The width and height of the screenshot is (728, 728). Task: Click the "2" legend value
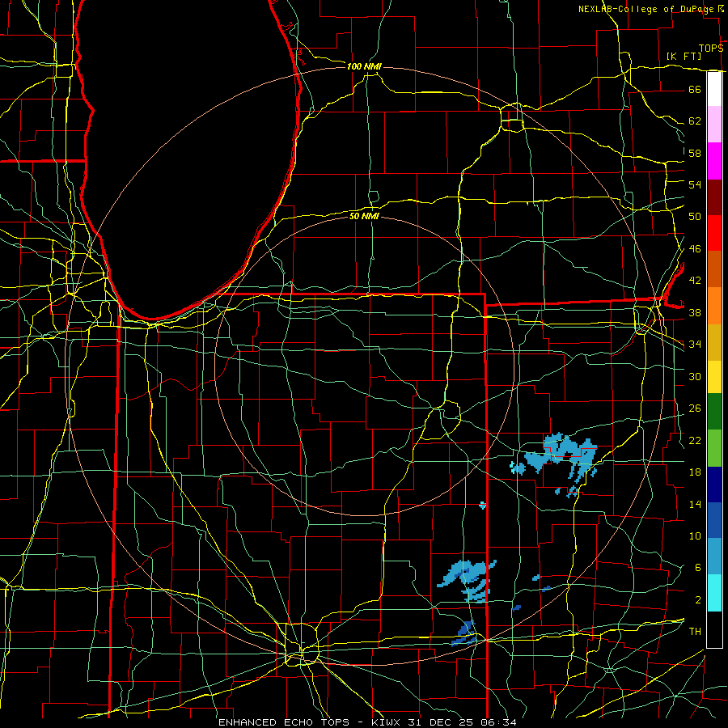click(698, 600)
